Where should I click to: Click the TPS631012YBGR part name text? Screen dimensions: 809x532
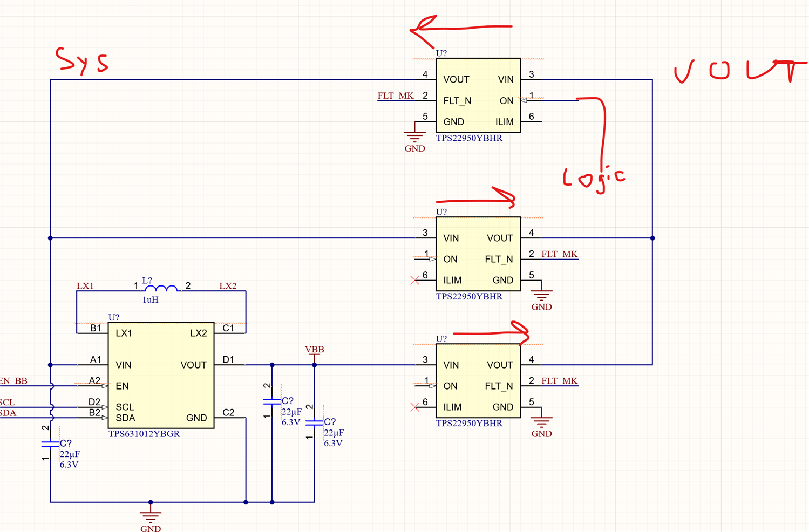(144, 434)
